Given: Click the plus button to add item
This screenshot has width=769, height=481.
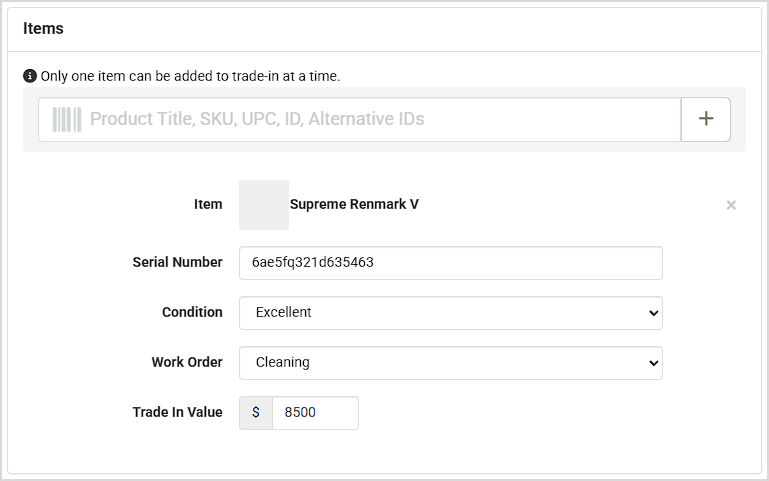Looking at the screenshot, I should tap(706, 119).
